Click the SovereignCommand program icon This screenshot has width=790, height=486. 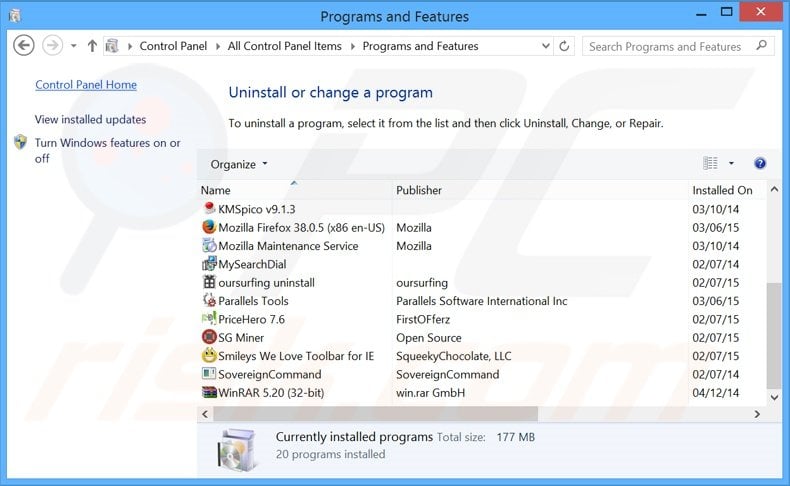(x=209, y=374)
